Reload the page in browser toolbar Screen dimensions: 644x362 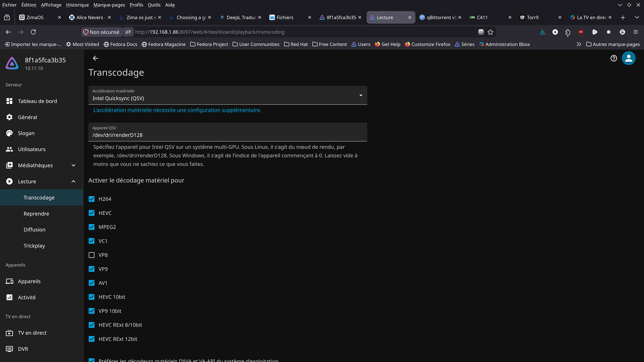click(x=33, y=32)
